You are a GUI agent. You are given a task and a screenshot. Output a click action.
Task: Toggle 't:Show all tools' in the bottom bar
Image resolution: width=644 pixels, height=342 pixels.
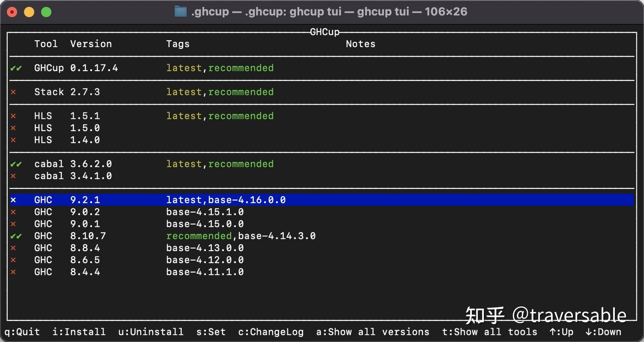click(x=490, y=332)
